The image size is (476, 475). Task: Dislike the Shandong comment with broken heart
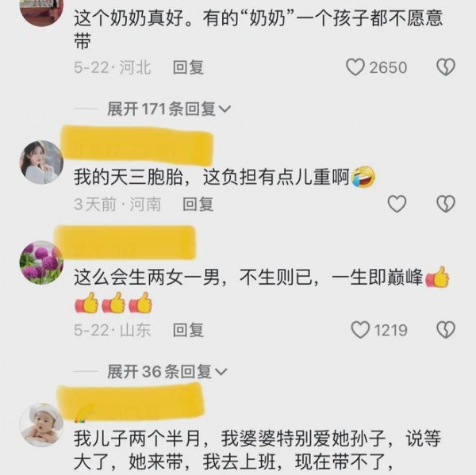446,330
